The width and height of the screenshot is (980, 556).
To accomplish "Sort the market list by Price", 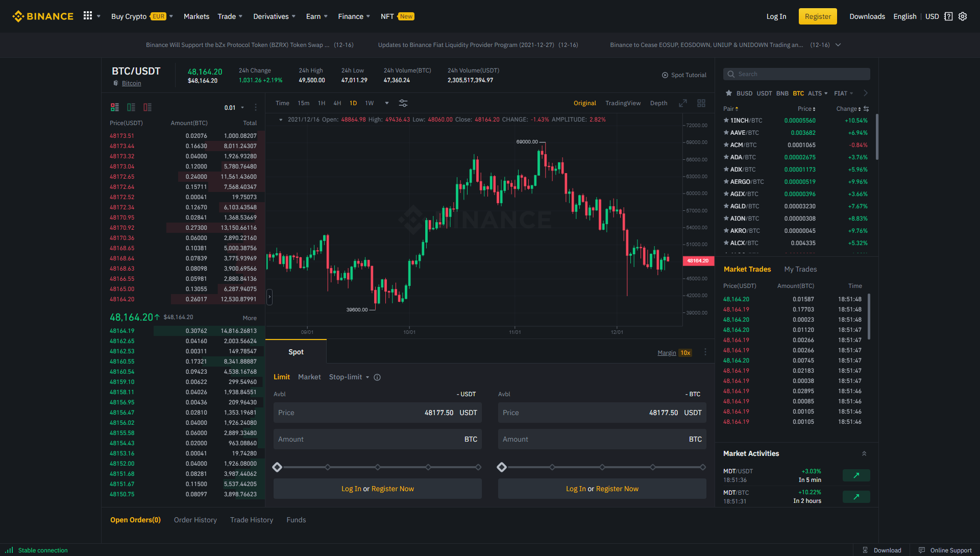I will 806,109.
